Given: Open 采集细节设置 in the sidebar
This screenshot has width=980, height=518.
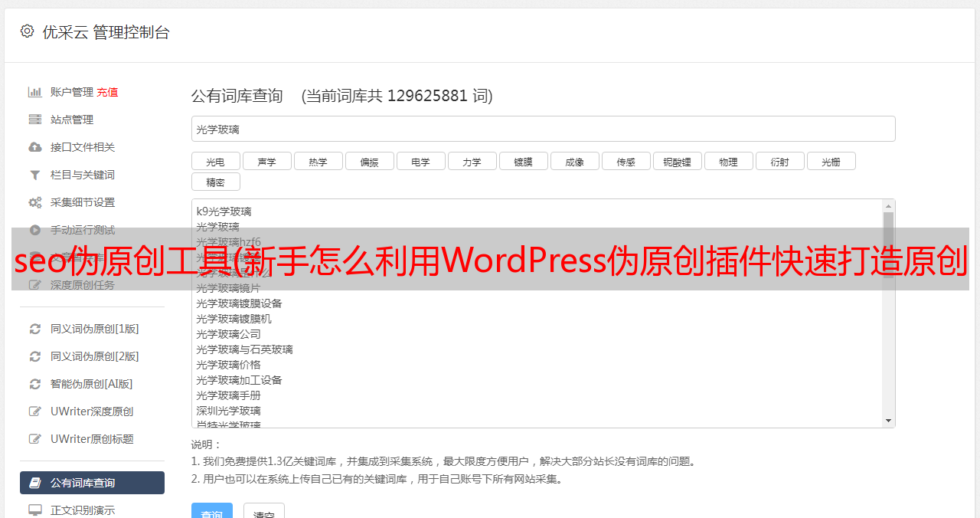Looking at the screenshot, I should tap(83, 202).
